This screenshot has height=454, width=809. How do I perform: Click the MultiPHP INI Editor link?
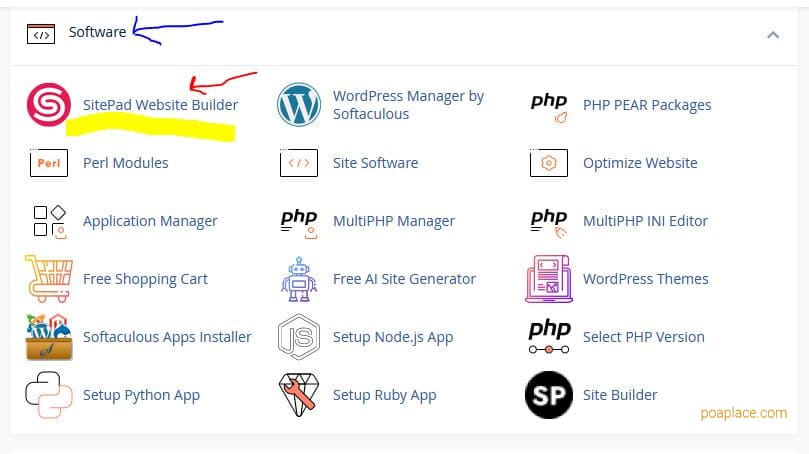[645, 221]
